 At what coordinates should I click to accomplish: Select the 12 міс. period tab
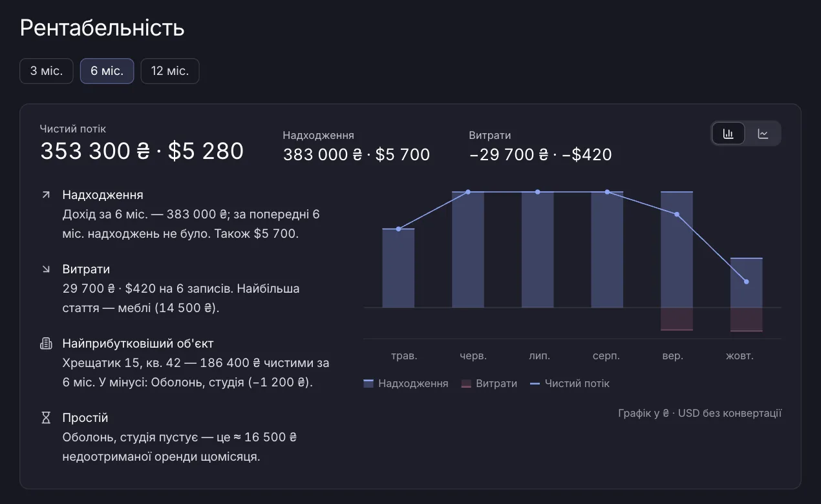pyautogui.click(x=170, y=71)
